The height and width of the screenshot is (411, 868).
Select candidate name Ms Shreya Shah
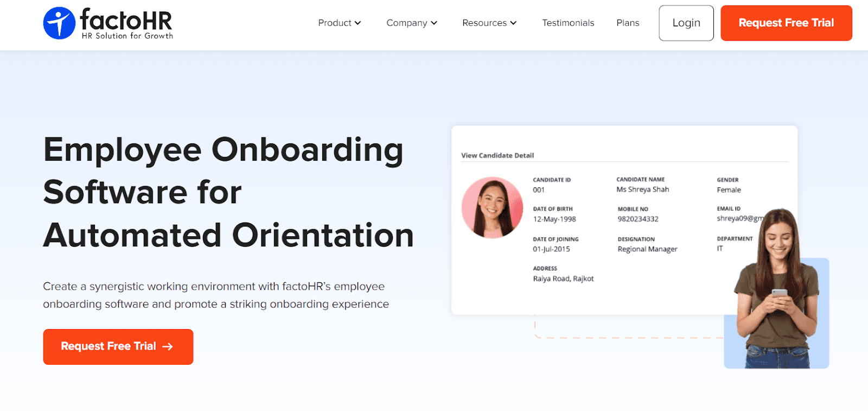click(x=643, y=189)
